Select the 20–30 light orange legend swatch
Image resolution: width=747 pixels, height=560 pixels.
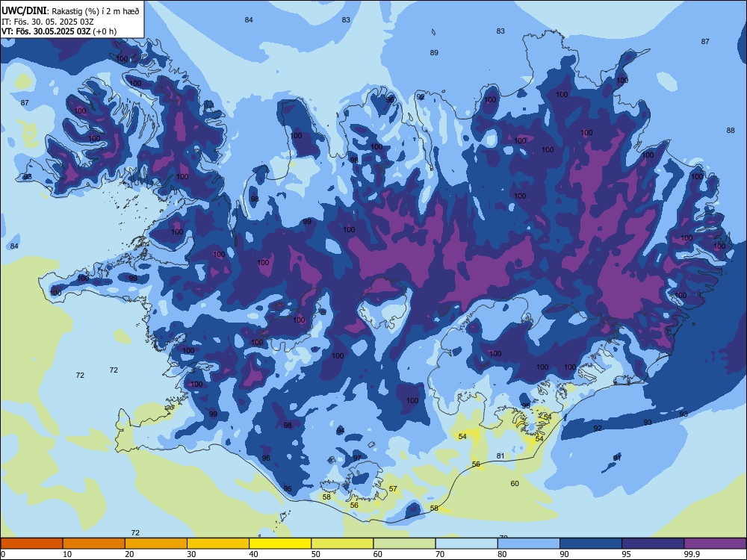coord(156,544)
